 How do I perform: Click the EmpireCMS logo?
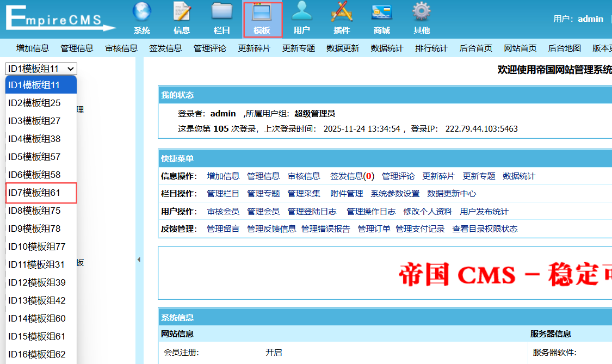(x=60, y=19)
